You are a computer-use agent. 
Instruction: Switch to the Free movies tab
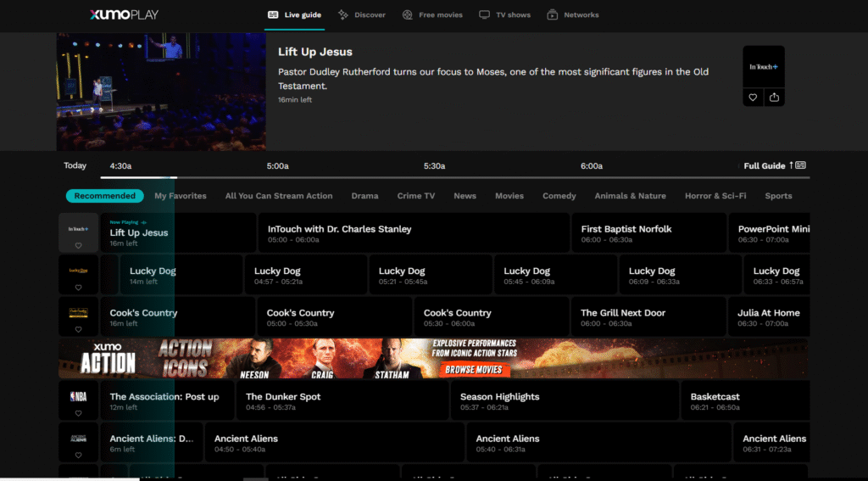[x=432, y=14]
